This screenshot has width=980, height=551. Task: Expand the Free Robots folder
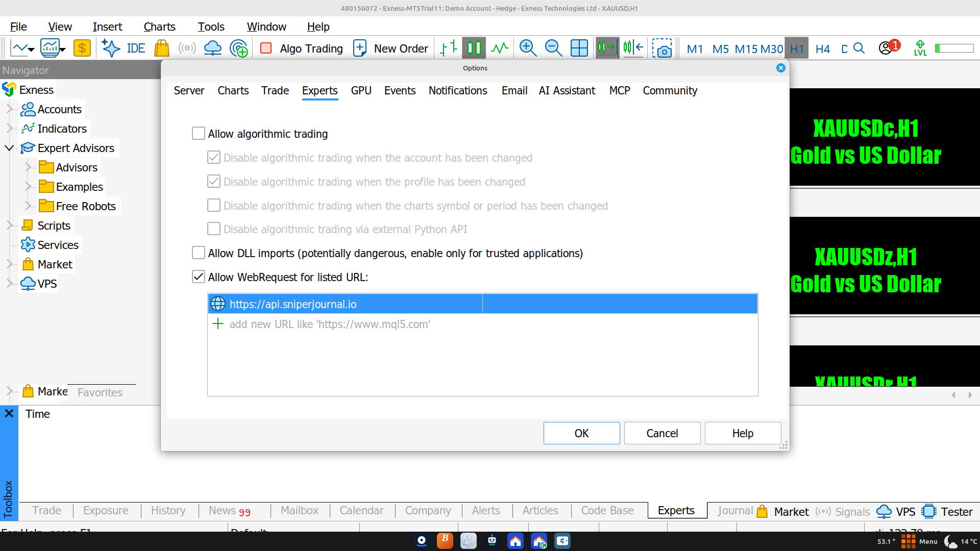click(28, 206)
